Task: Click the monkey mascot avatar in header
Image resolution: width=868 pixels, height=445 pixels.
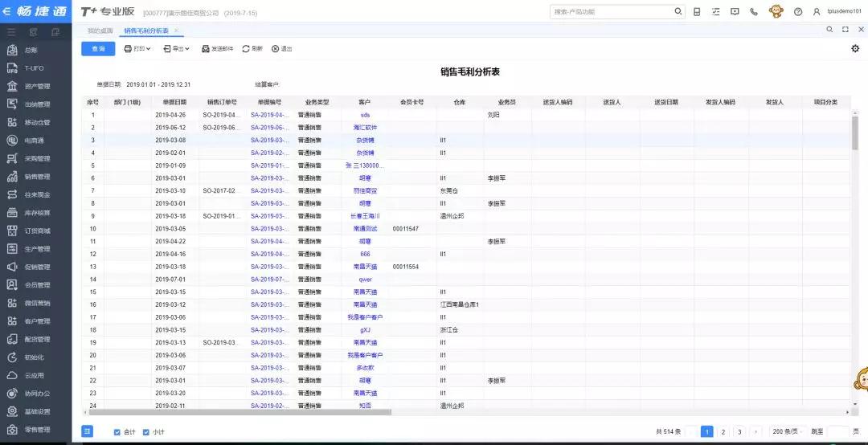Action: tap(776, 11)
